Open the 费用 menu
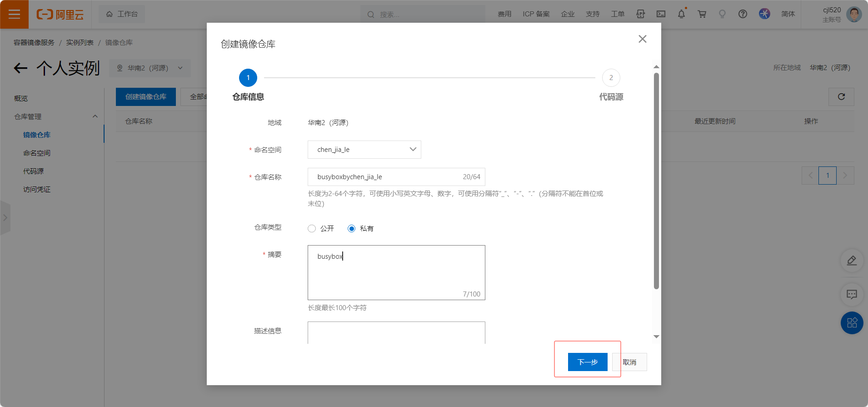 (x=504, y=14)
